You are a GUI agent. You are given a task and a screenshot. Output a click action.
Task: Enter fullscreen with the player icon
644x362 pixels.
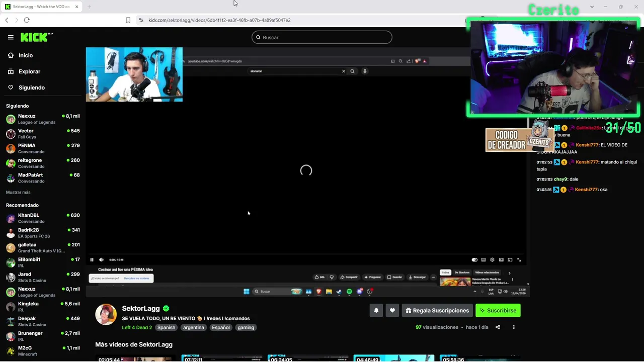pos(519,260)
